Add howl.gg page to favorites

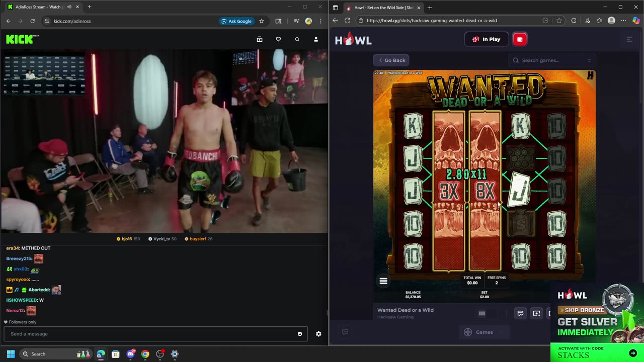coord(559,21)
